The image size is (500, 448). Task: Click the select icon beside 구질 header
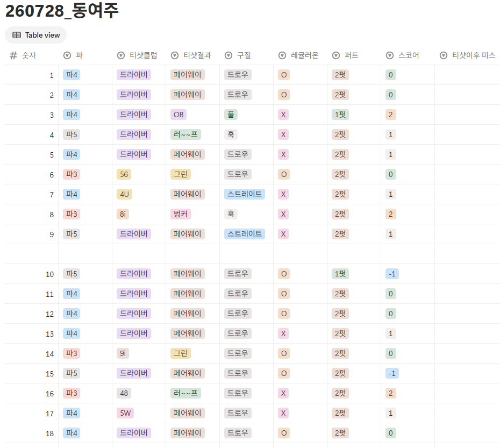click(x=228, y=55)
